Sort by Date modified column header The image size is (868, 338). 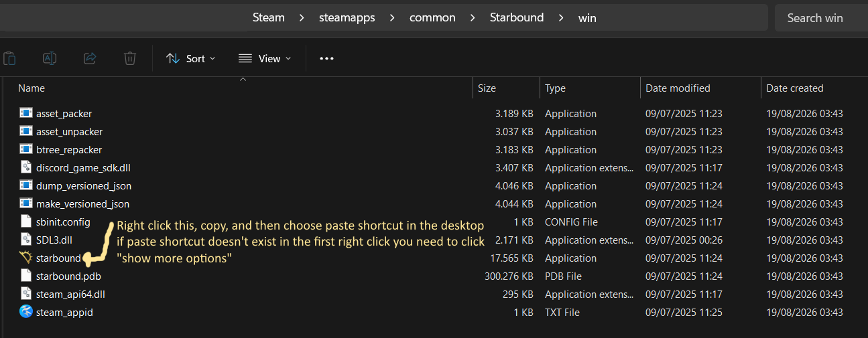point(678,88)
